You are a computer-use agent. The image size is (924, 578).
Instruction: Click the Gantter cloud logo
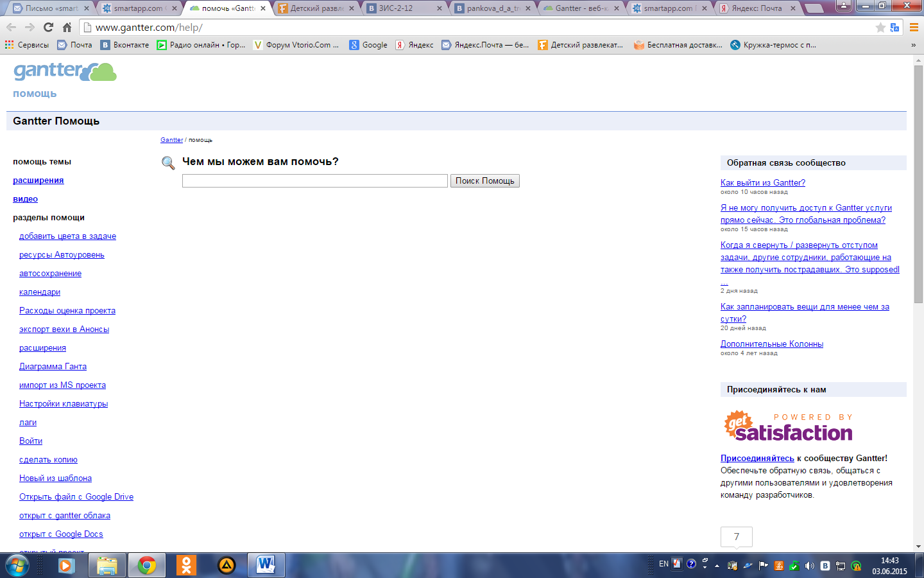[x=65, y=71]
